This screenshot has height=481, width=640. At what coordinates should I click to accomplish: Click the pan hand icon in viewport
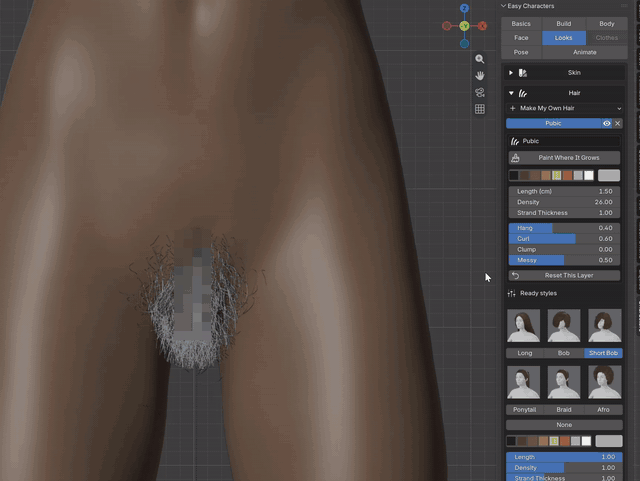coord(480,76)
